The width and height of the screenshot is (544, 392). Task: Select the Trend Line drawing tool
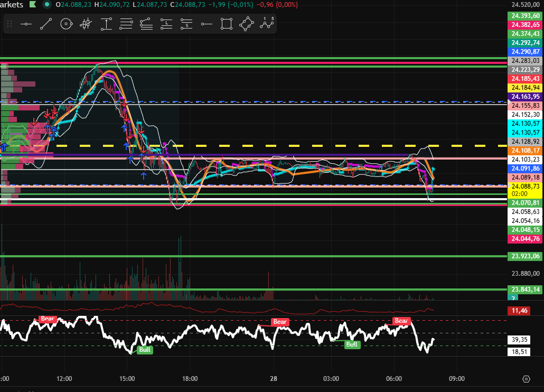(46, 24)
